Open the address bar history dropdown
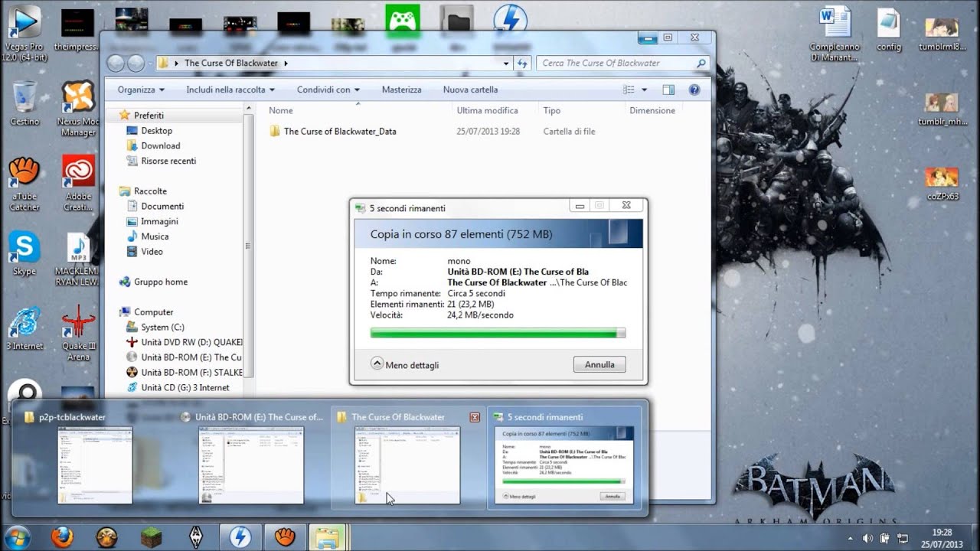The width and height of the screenshot is (980, 551). coord(506,64)
